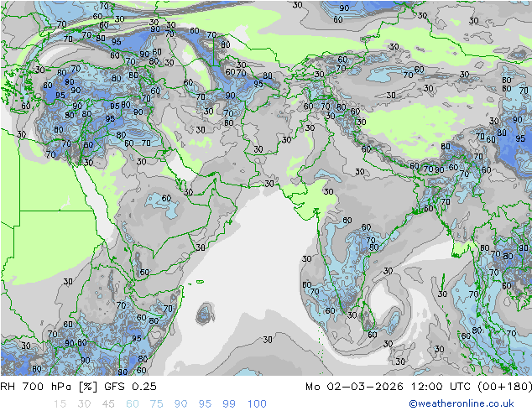Click legend value 75
Screen dimensions: 532x411
[x=157, y=404]
